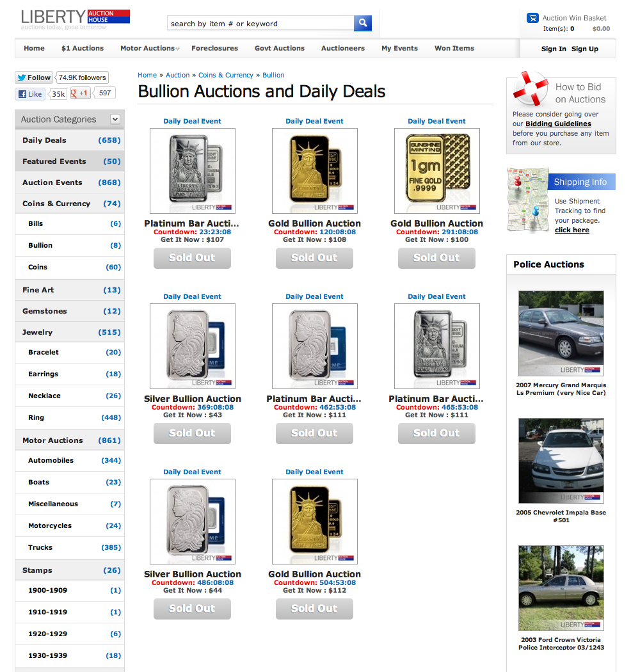Viewport: 631px width, 672px height.
Task: Open Govt Auctions menu item
Action: point(280,49)
